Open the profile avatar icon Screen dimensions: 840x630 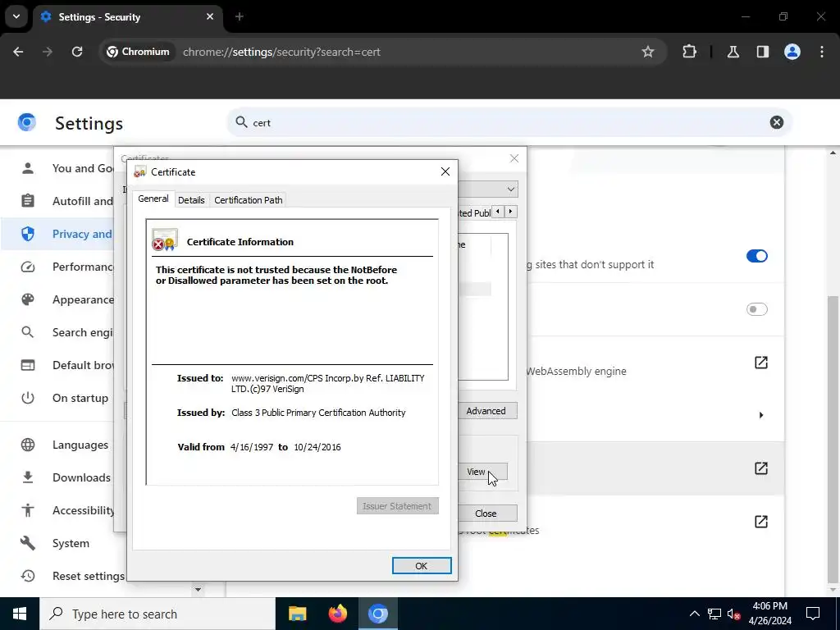pos(792,52)
